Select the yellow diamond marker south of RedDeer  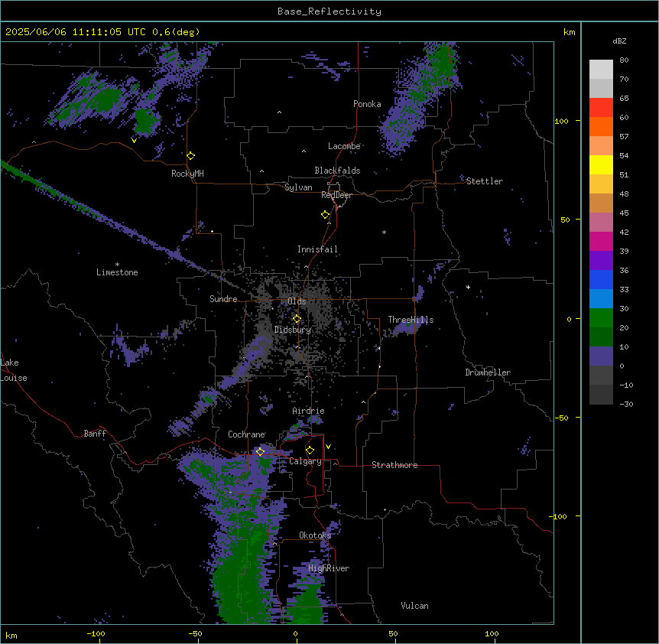(x=326, y=215)
